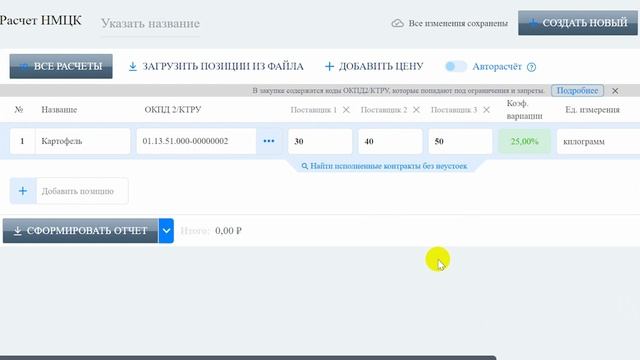
Task: Click ЗАГРУЗИТЬ ПОЗИЦИИ ИЗ ФАЙЛА
Action: [216, 67]
